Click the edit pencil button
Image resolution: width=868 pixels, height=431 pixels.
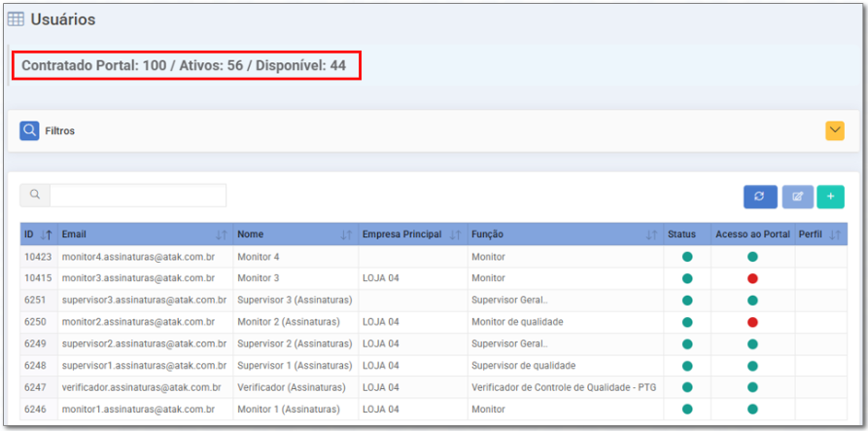(797, 197)
